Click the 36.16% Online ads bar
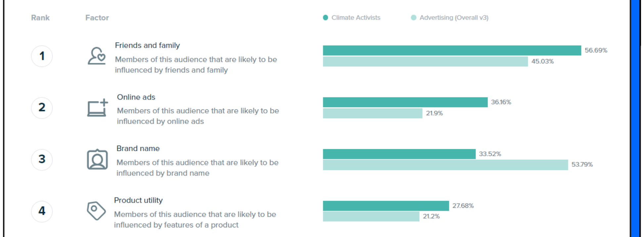 [405, 102]
